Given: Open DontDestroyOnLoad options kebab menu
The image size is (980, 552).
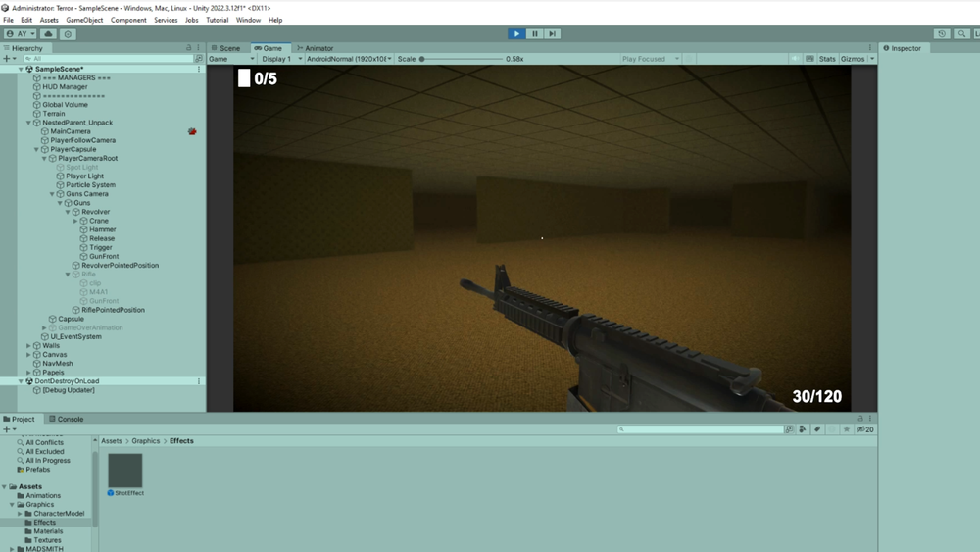Looking at the screenshot, I should (x=199, y=381).
